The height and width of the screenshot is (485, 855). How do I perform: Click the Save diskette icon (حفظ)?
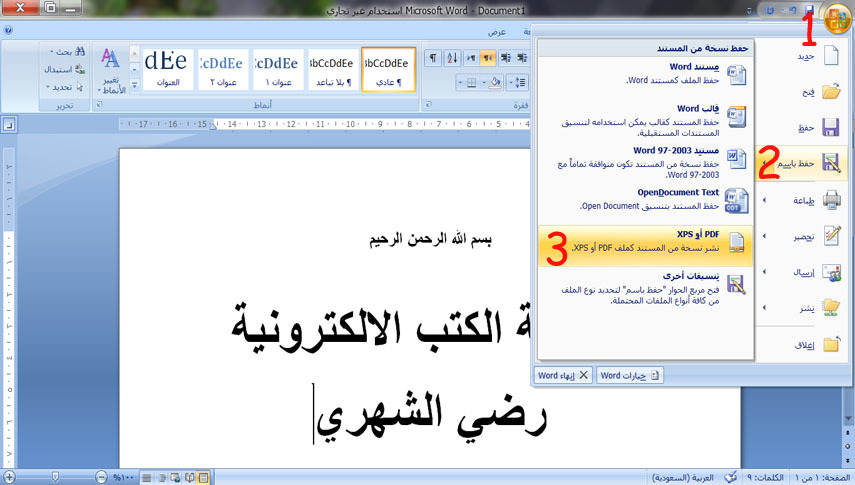(x=830, y=128)
